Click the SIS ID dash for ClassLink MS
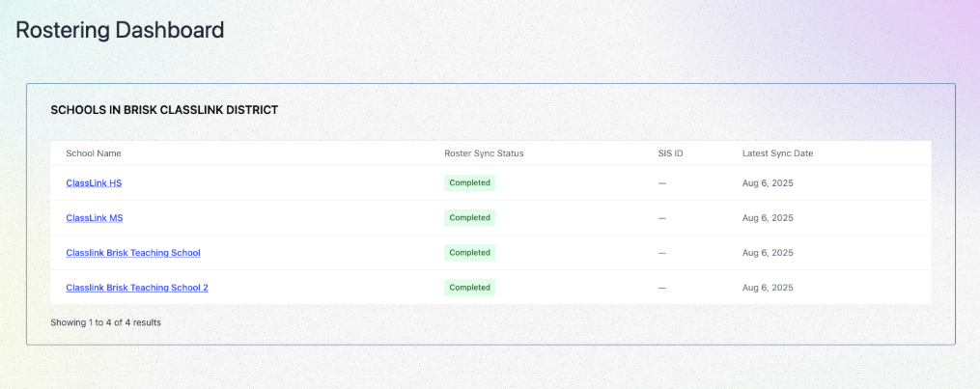Screen dimensions: 980x389 [661, 217]
